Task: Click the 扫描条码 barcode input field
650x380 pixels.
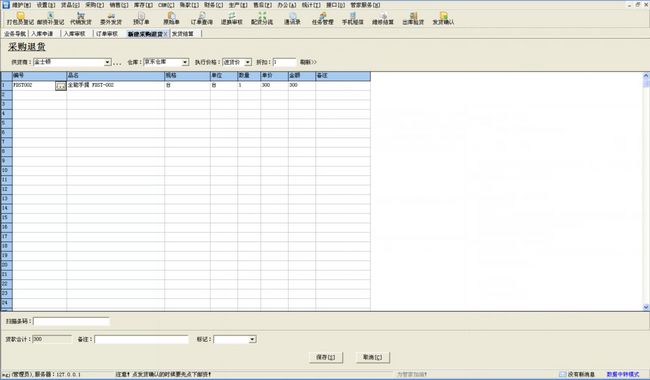Action: click(71, 321)
